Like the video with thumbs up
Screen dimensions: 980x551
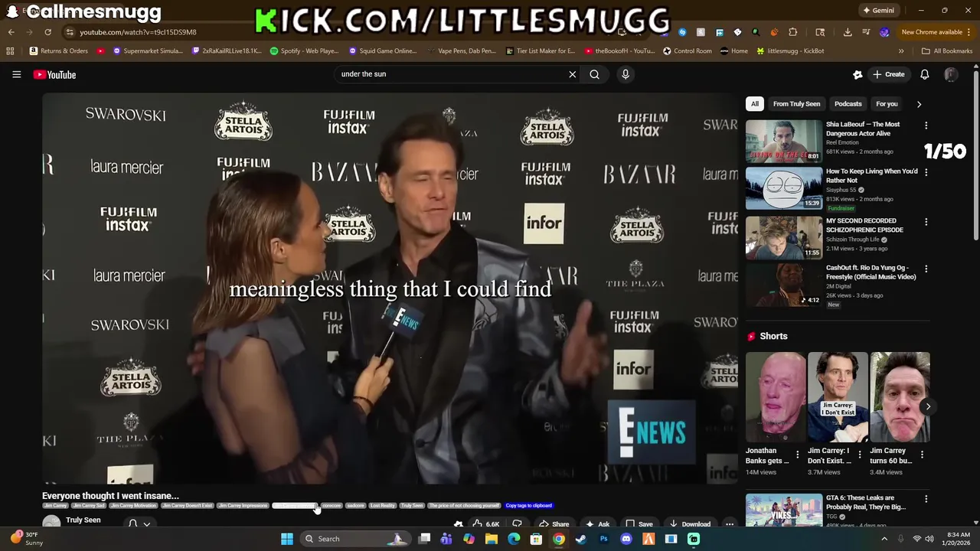pyautogui.click(x=485, y=524)
